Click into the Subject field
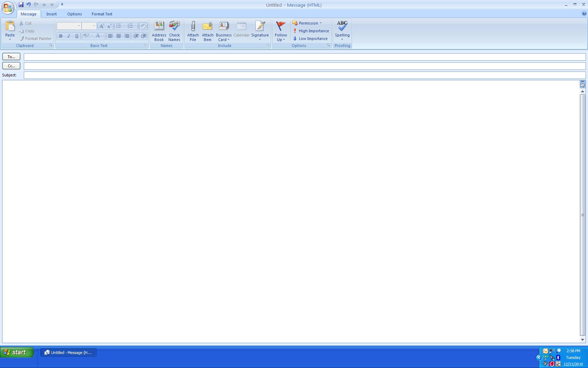 304,75
